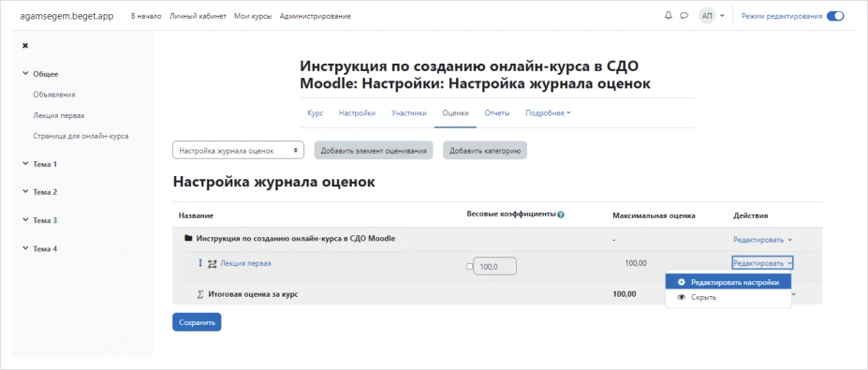Open the messages speech bubble icon
This screenshot has width=868, height=370.
click(x=684, y=16)
